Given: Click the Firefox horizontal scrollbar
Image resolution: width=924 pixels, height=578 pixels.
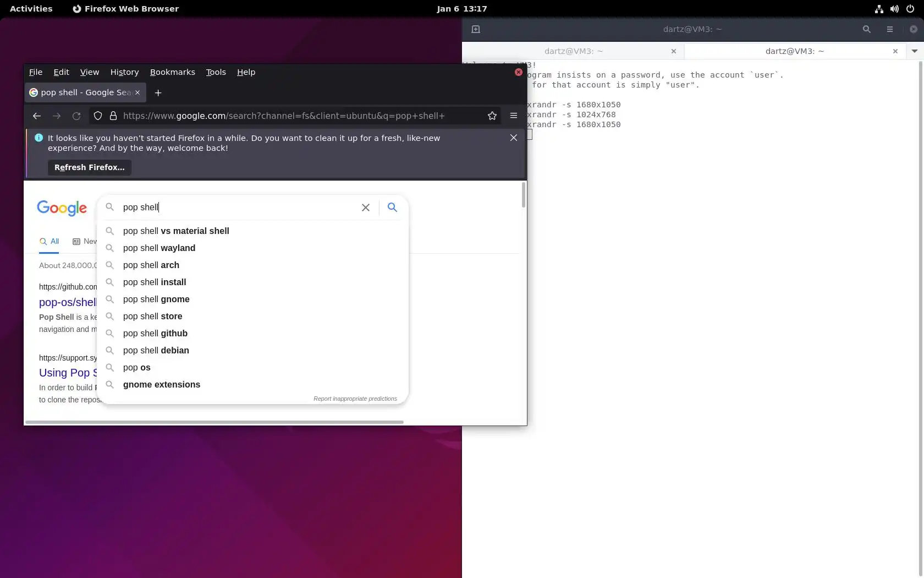Looking at the screenshot, I should [215, 422].
